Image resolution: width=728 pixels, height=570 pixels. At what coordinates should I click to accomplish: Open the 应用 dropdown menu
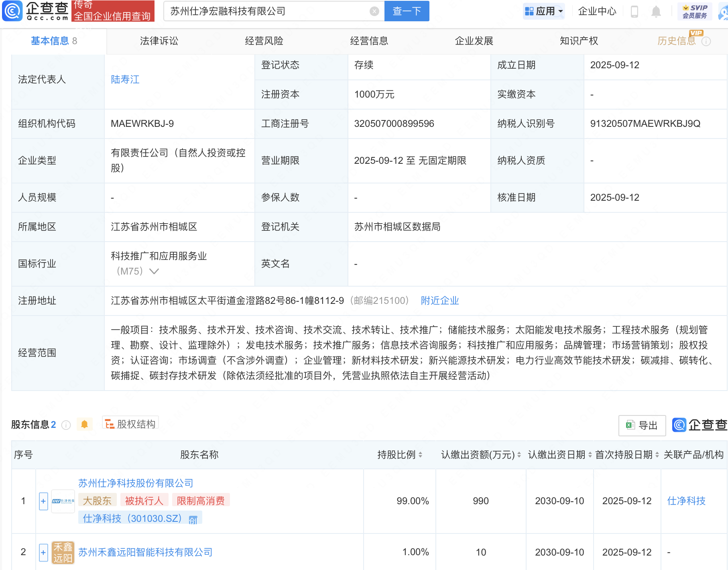point(544,11)
